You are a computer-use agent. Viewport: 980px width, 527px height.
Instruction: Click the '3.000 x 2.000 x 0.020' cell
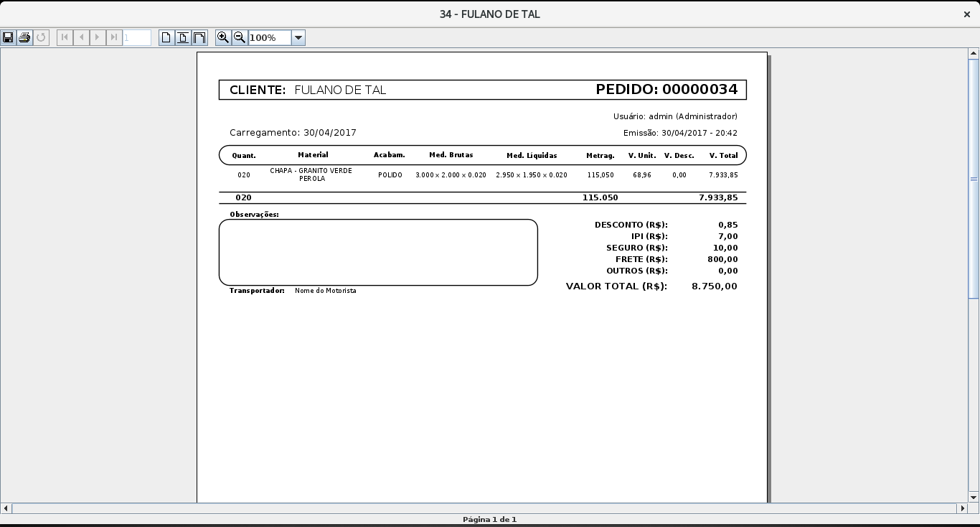coord(451,175)
